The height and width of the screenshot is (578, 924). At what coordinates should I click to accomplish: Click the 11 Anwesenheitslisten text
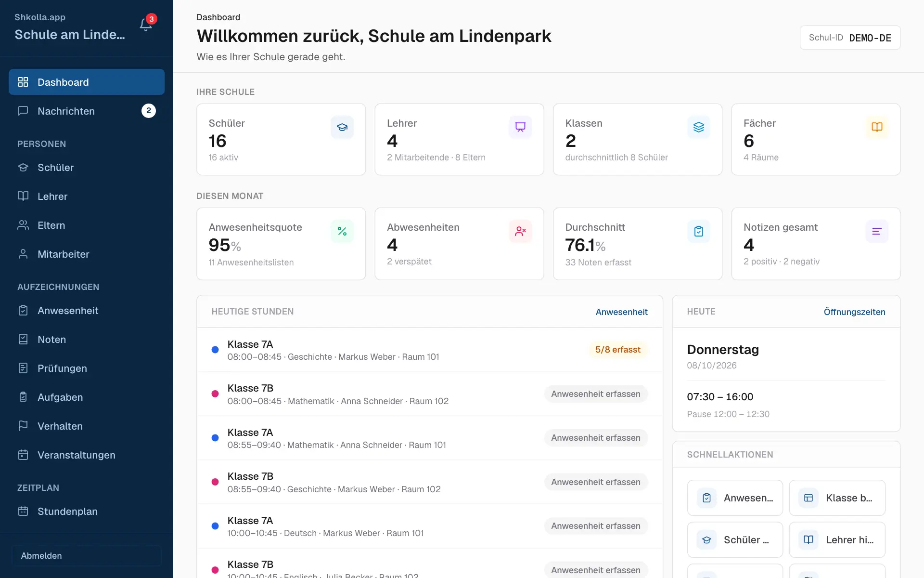coord(251,263)
